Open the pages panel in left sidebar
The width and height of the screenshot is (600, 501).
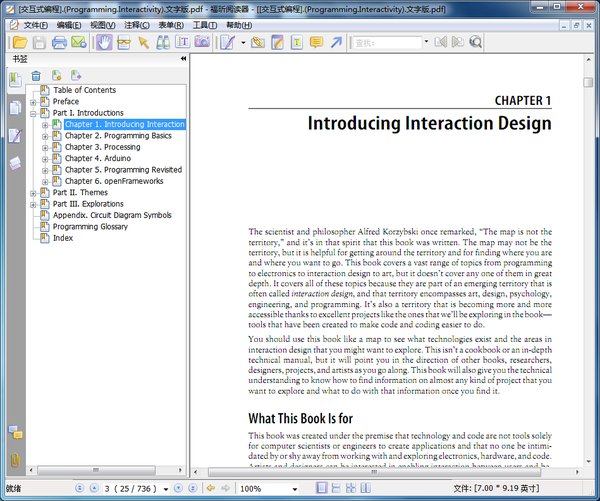point(15,107)
